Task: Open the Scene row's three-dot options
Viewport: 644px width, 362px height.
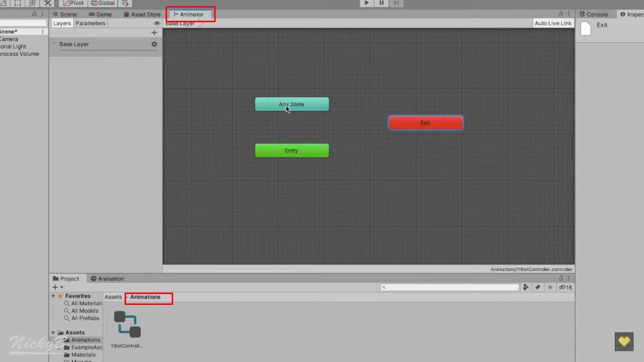Action: [42, 32]
